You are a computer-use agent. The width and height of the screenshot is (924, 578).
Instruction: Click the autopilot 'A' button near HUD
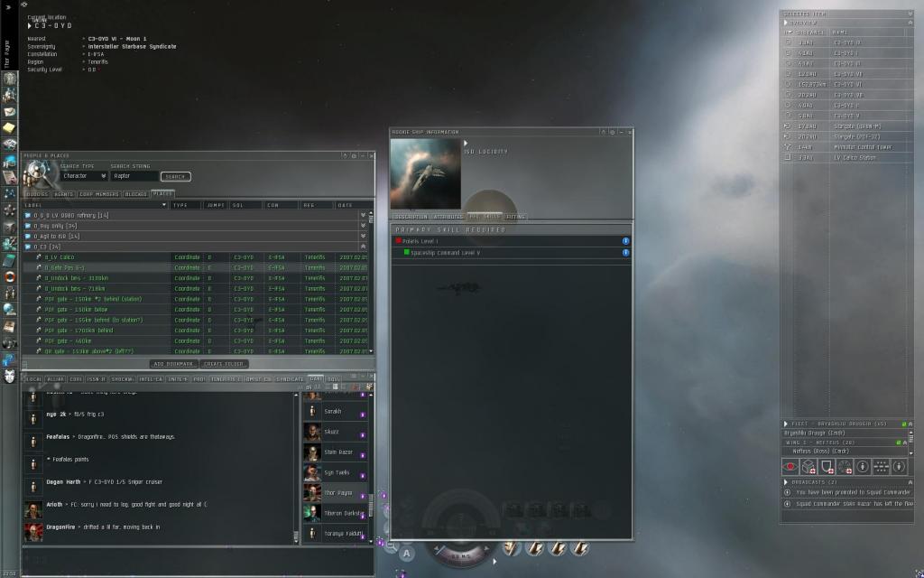407,553
